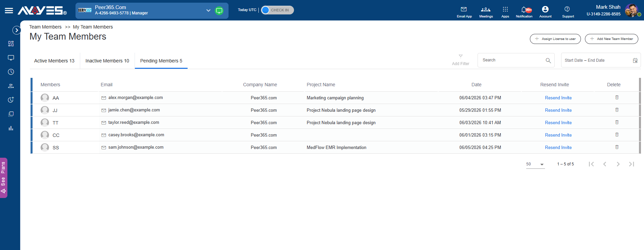Image resolution: width=644 pixels, height=250 pixels.
Task: Delete pending member jamie.chen
Action: click(x=617, y=110)
